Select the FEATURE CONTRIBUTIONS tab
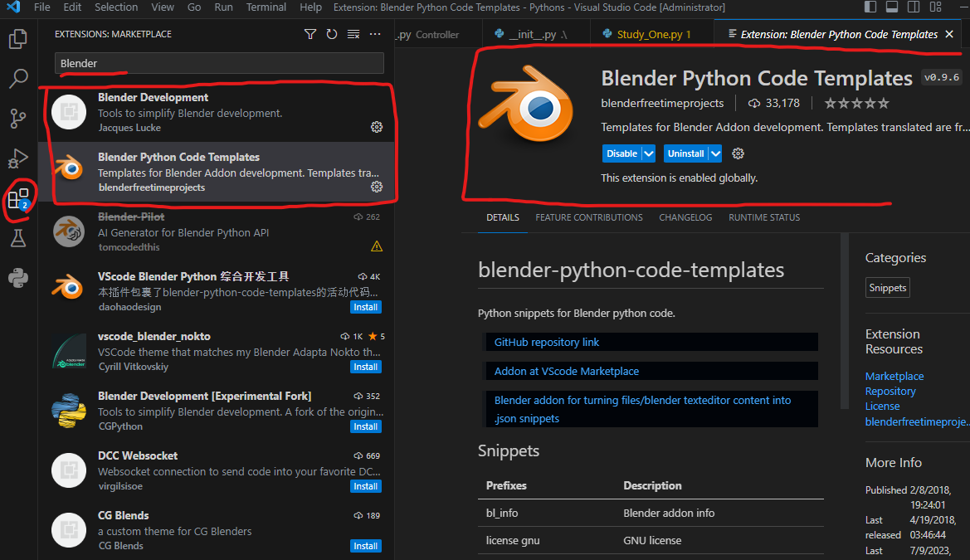Viewport: 970px width, 560px height. pos(589,218)
